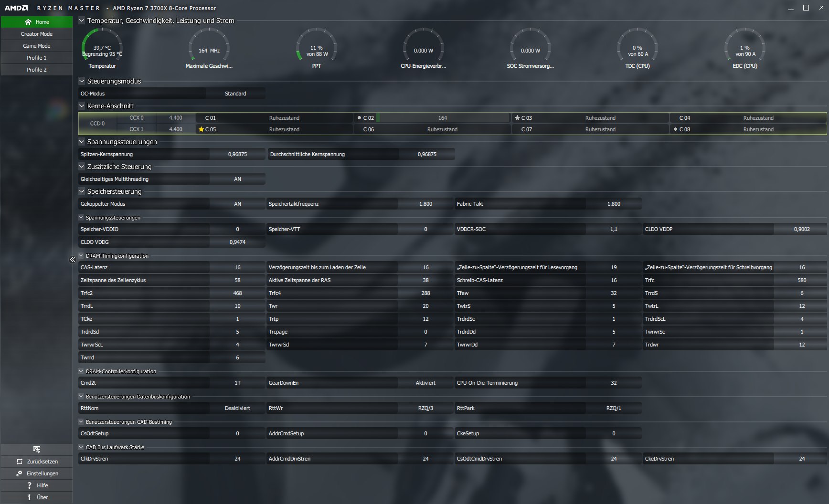Collapse the Kerne-Abschnitt section
This screenshot has width=829, height=504.
click(x=82, y=106)
